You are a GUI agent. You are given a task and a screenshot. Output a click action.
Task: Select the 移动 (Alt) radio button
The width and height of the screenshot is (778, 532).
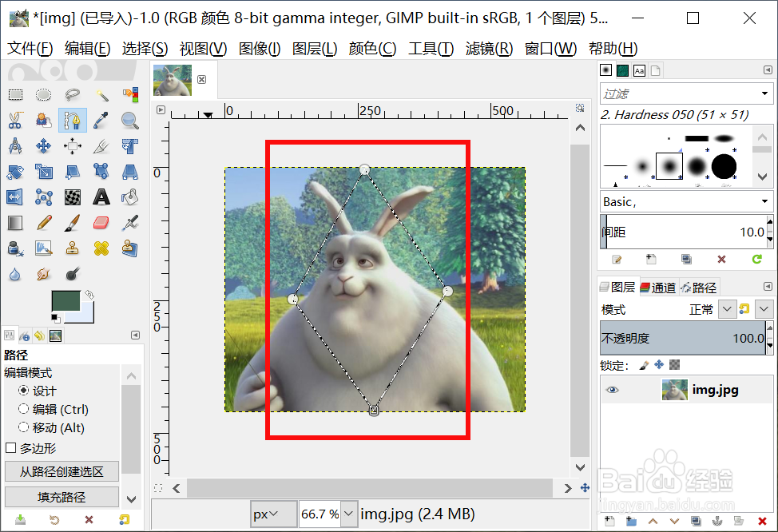(x=23, y=427)
